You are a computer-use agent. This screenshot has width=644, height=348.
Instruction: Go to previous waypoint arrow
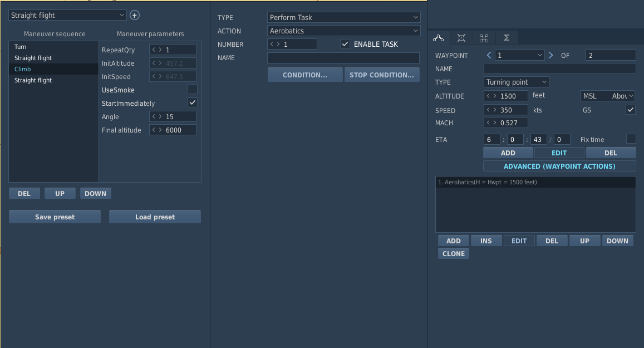click(x=489, y=55)
